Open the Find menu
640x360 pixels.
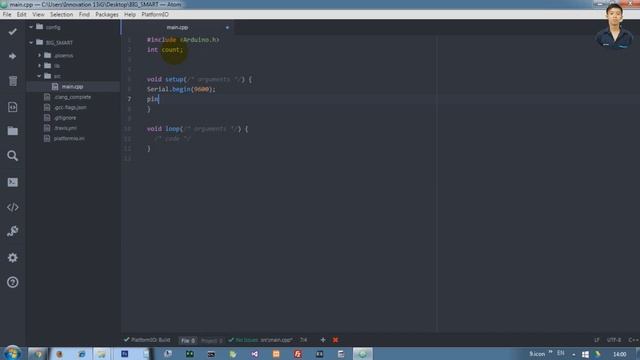(84, 14)
